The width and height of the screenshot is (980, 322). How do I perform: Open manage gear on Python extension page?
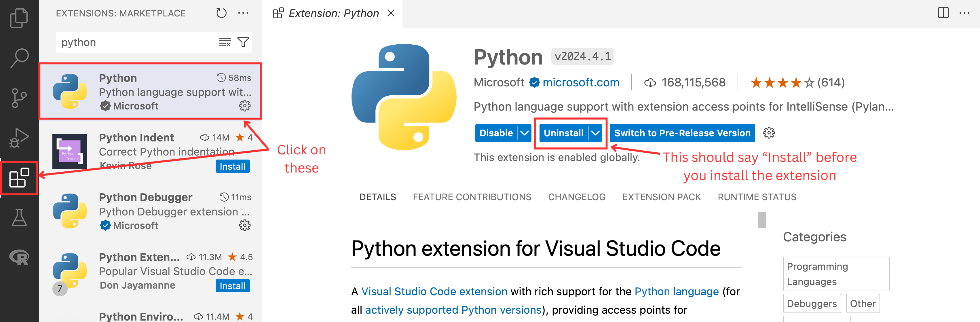tap(769, 133)
